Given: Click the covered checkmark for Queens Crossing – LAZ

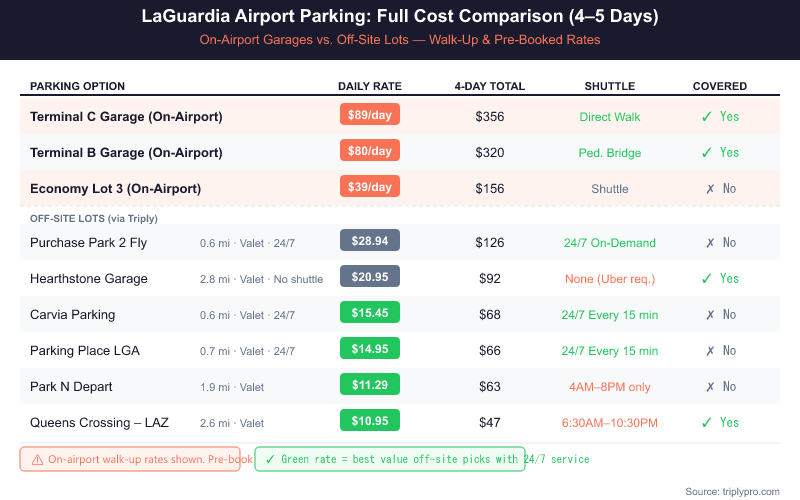Looking at the screenshot, I should click(707, 423).
